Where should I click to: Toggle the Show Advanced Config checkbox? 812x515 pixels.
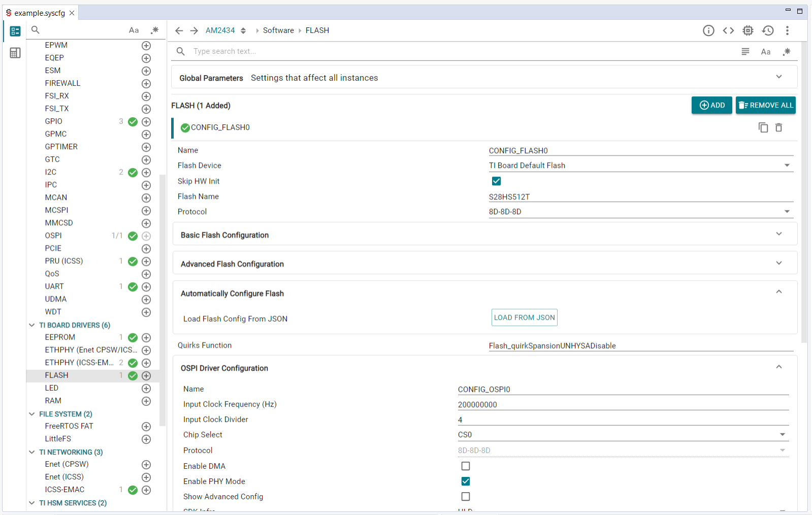coord(465,496)
